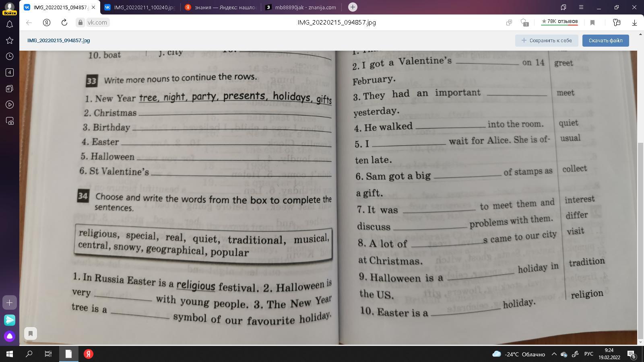Click the Скачать файл button
The height and width of the screenshot is (362, 644).
605,40
